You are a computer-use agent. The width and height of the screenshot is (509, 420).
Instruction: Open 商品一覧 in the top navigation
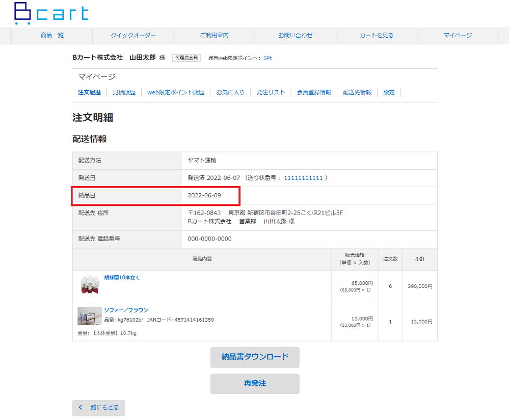(52, 35)
